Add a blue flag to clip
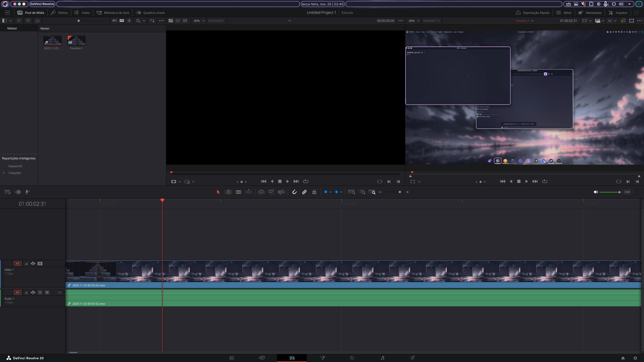This screenshot has width=644, height=362. point(325,192)
